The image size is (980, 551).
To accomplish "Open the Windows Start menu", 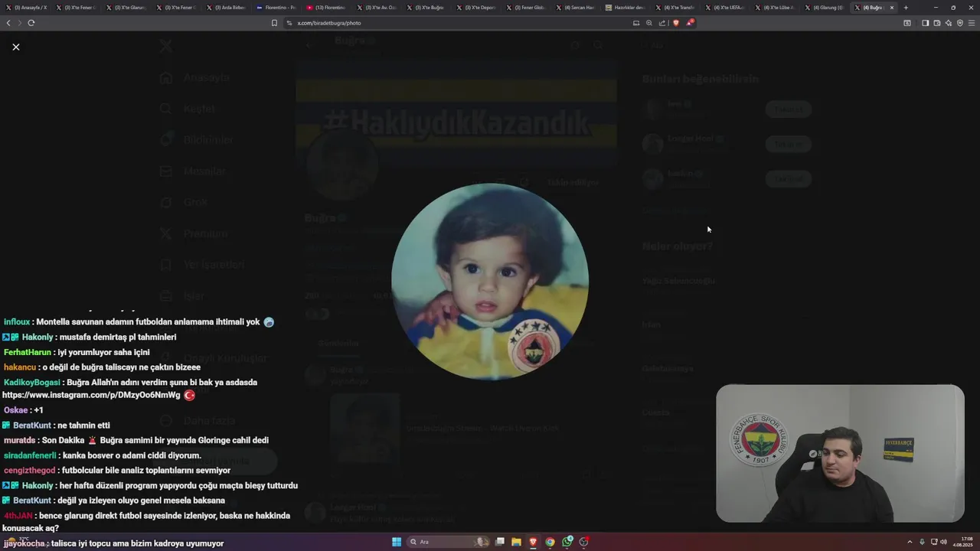I will (x=397, y=542).
